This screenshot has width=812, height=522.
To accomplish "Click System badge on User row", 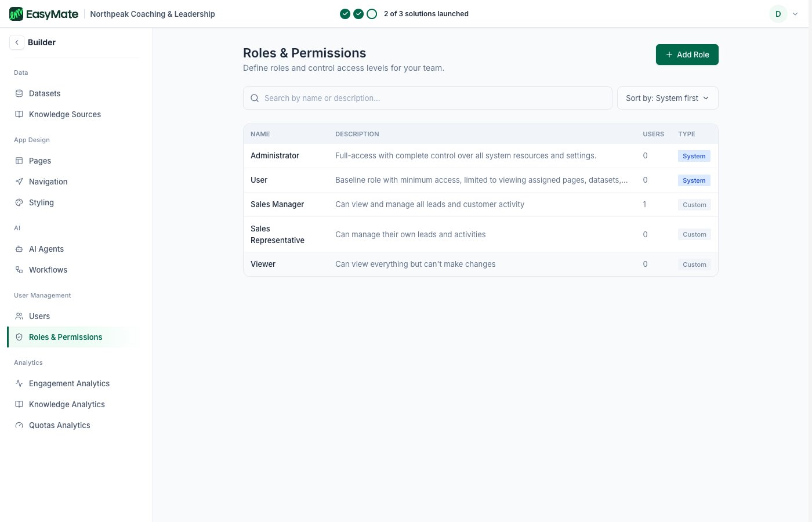I will click(x=694, y=180).
